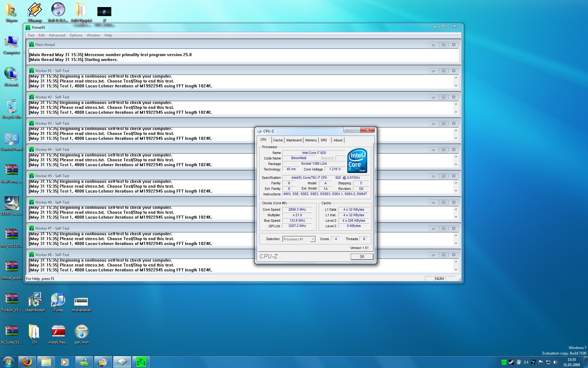Viewport: 588px width, 368px height.
Task: Click the Action Center flag tray icon
Action: [x=541, y=362]
